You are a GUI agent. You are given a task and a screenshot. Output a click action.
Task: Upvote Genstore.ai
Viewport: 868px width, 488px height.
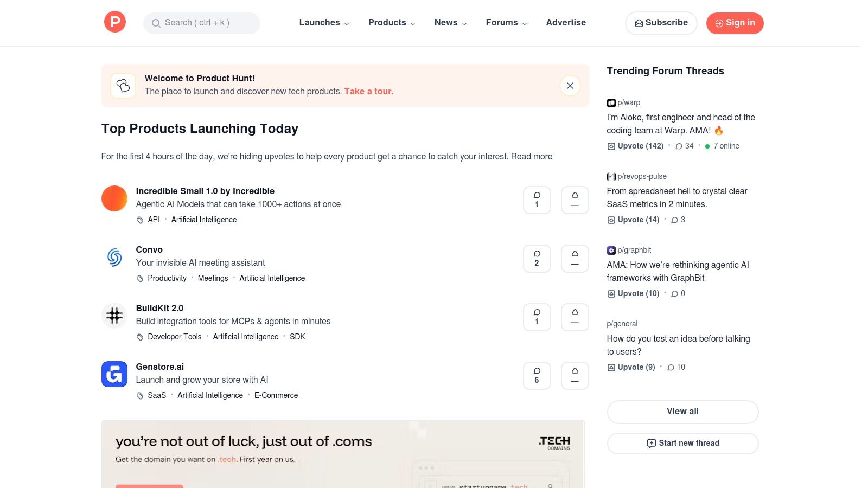[x=575, y=376]
